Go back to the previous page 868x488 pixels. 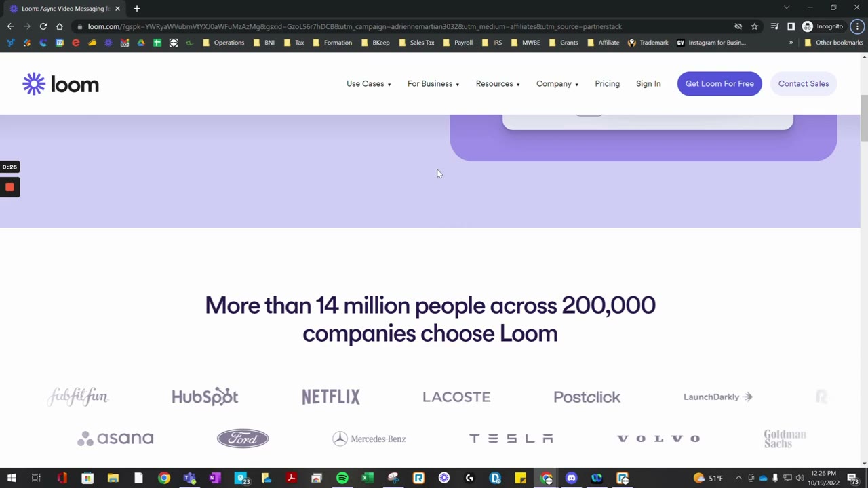click(11, 26)
